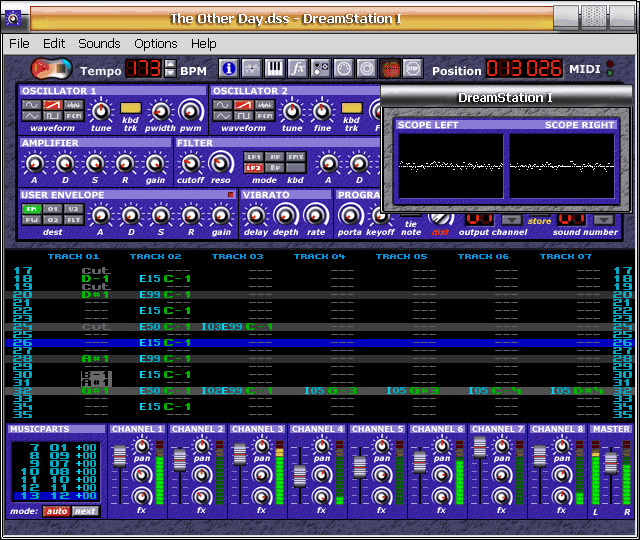Open the piano keyboard window icon
The image size is (640, 540).
[x=274, y=69]
